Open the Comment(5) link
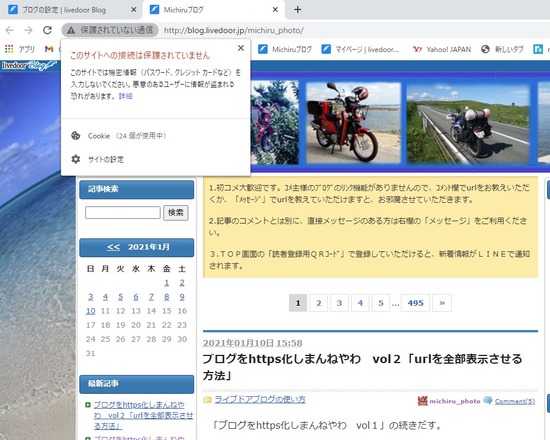 [x=515, y=401]
